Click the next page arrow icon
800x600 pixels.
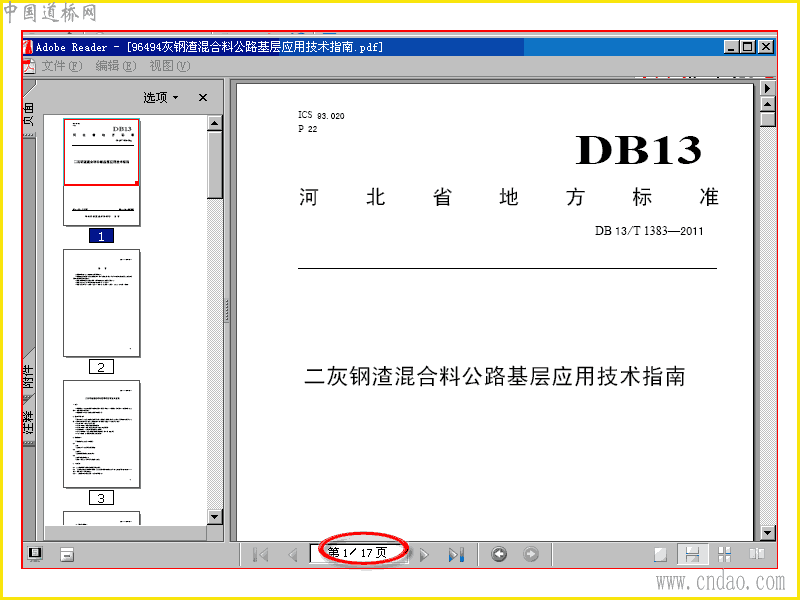pos(424,555)
